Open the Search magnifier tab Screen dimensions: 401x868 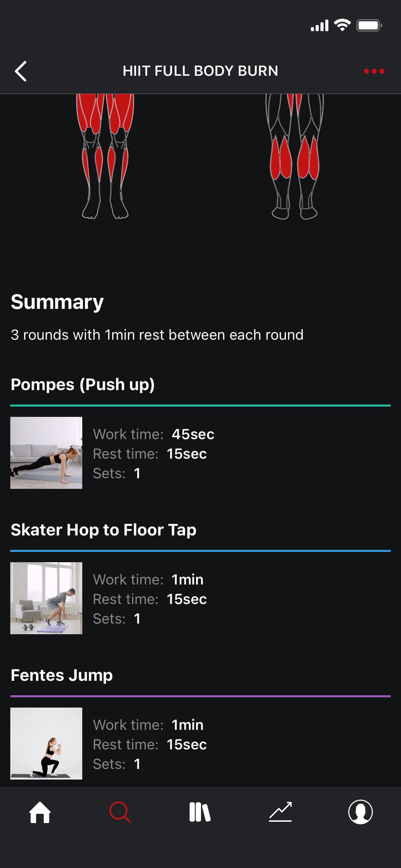tap(120, 812)
